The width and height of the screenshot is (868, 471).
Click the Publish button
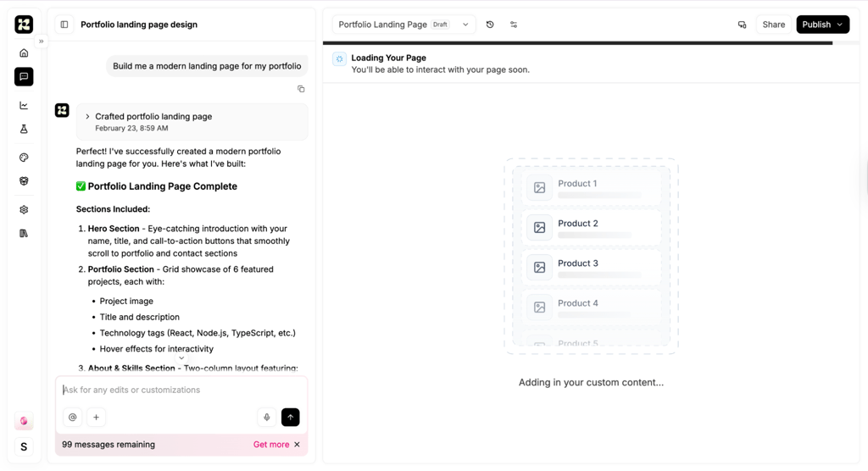click(x=822, y=25)
